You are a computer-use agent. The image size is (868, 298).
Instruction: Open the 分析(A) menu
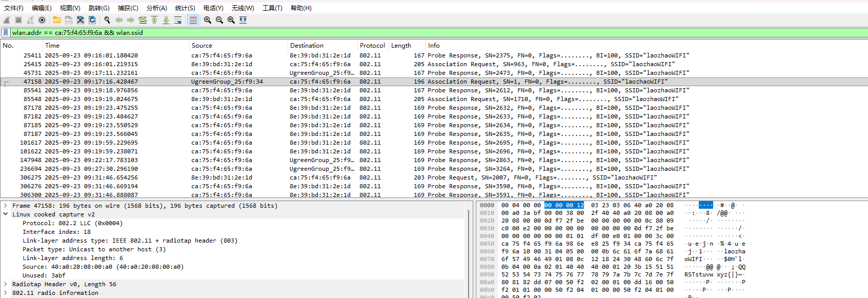coord(157,8)
